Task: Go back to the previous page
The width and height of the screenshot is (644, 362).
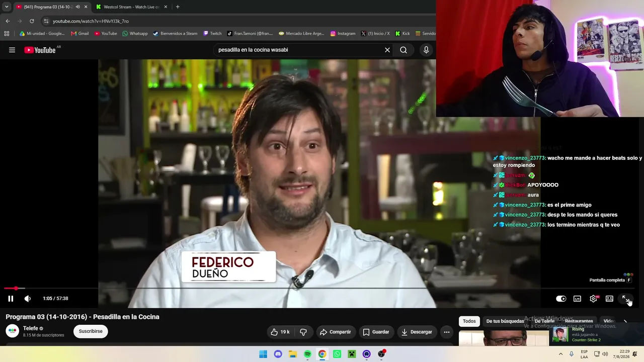Action: (8, 21)
